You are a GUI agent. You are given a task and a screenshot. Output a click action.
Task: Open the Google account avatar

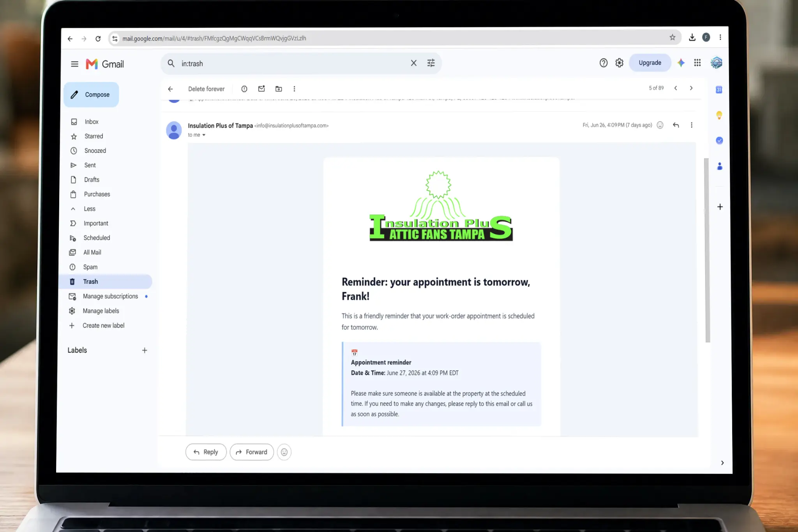[x=716, y=62]
